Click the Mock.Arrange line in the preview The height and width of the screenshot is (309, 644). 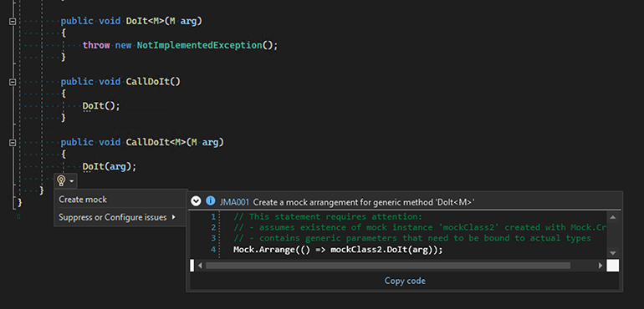(338, 250)
